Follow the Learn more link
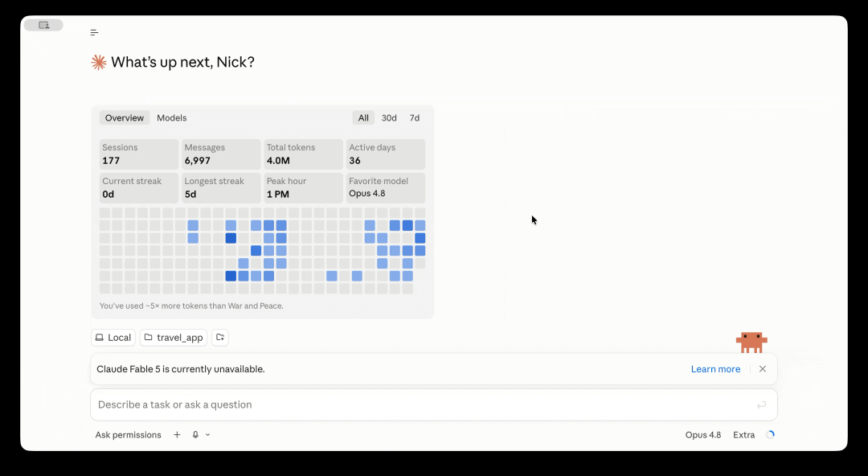This screenshot has width=868, height=476. click(x=715, y=369)
